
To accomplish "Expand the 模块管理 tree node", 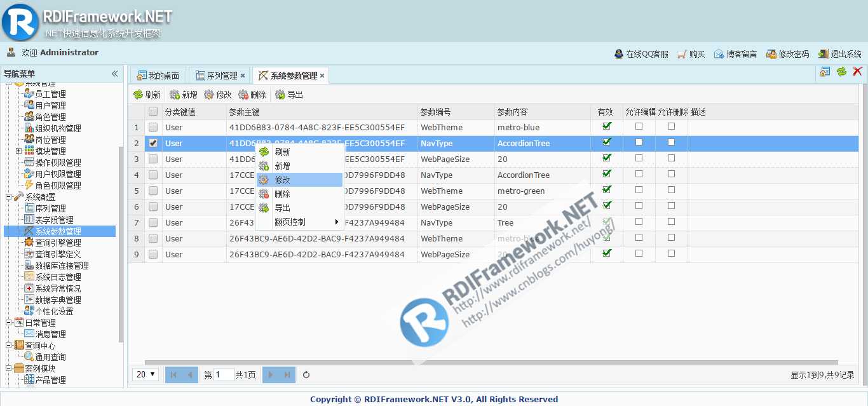I will [18, 151].
